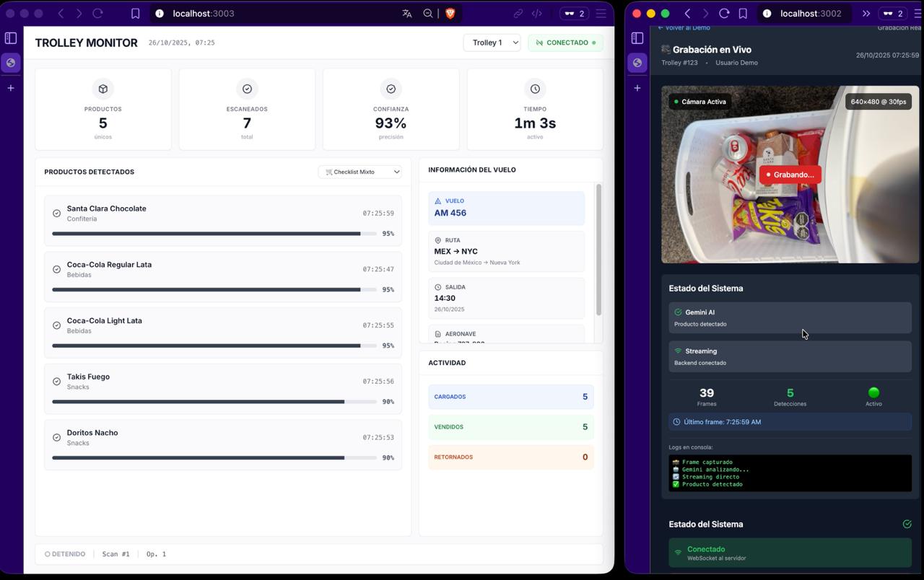This screenshot has height=580, width=924.
Task: Open the Trolley 1 dropdown
Action: click(x=492, y=43)
